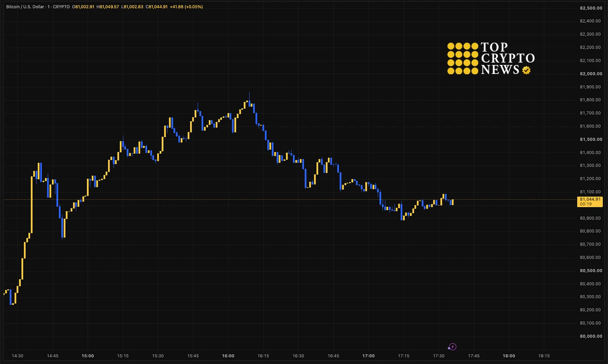Click the 16:00 time axis label
Image resolution: width=608 pixels, height=364 pixels.
click(x=228, y=356)
